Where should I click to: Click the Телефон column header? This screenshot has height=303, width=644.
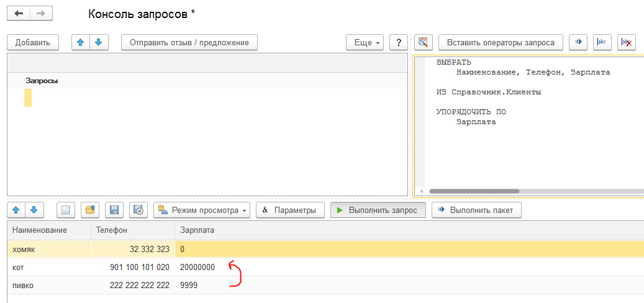(x=133, y=231)
